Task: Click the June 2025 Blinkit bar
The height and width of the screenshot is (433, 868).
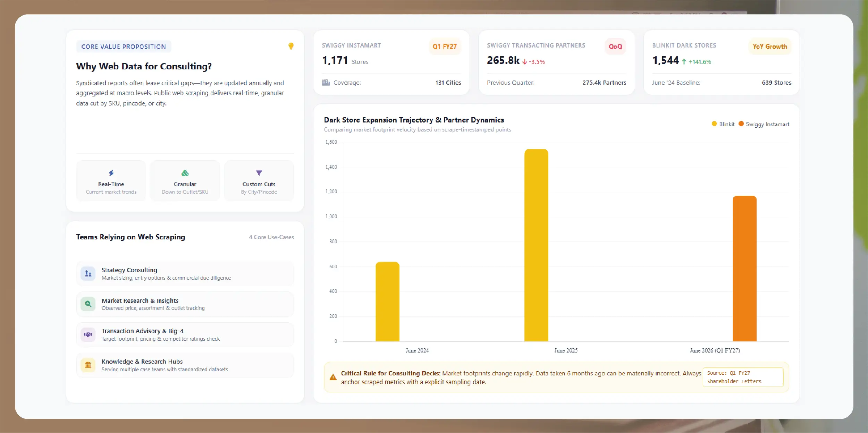Action: [536, 245]
